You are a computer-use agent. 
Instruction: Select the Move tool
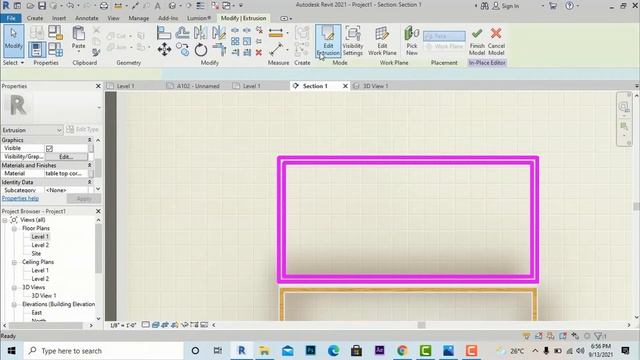click(x=164, y=50)
